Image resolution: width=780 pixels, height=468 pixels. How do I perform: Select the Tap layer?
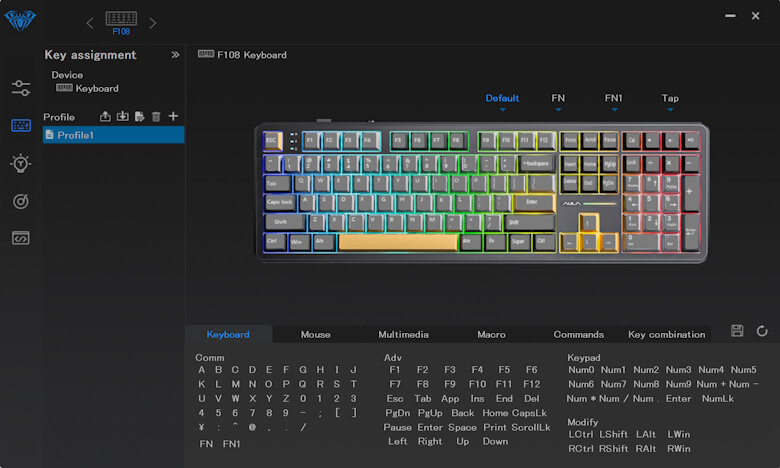670,98
